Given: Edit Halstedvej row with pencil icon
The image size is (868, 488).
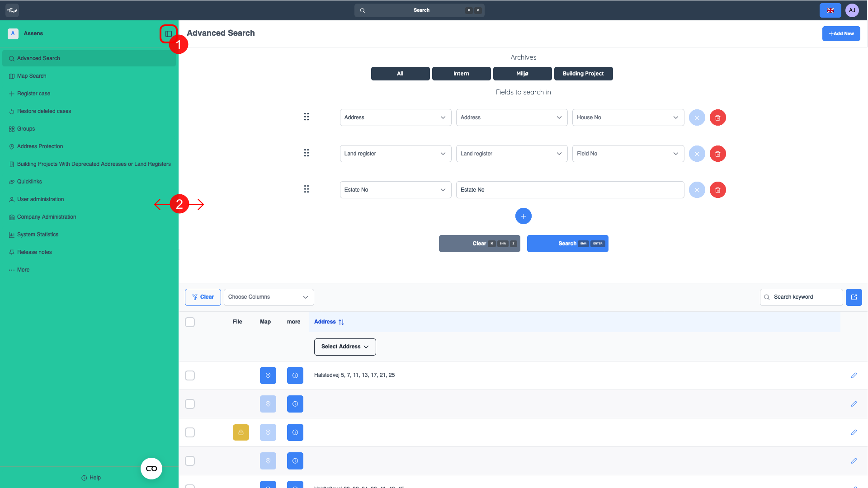Looking at the screenshot, I should click(854, 375).
